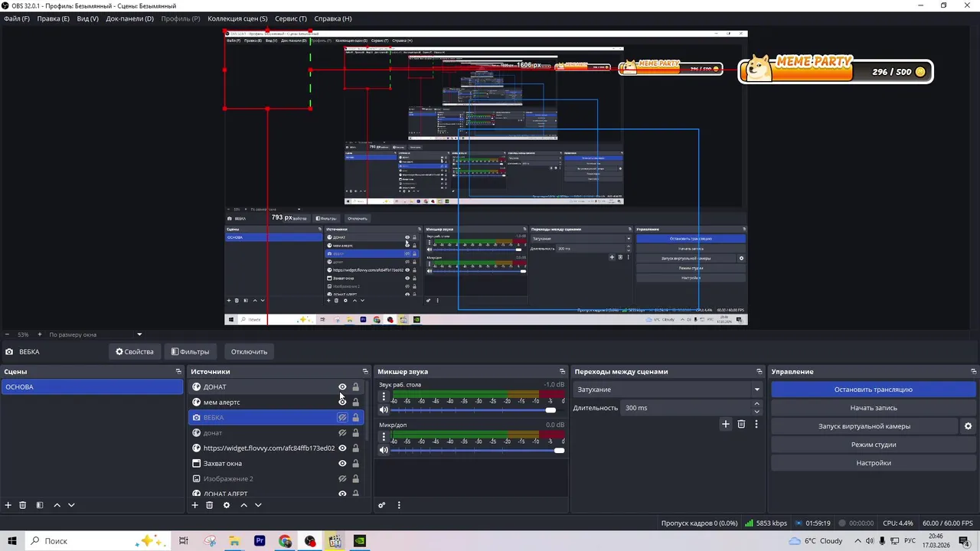Pop out the Сцены dock panel
The image size is (980, 551).
[x=178, y=371]
